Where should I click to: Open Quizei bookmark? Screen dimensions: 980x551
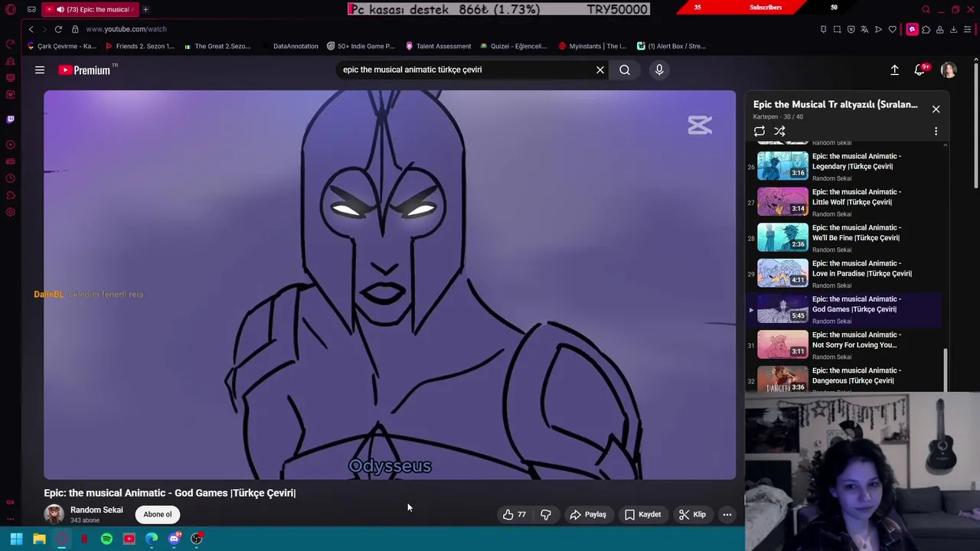pos(513,46)
